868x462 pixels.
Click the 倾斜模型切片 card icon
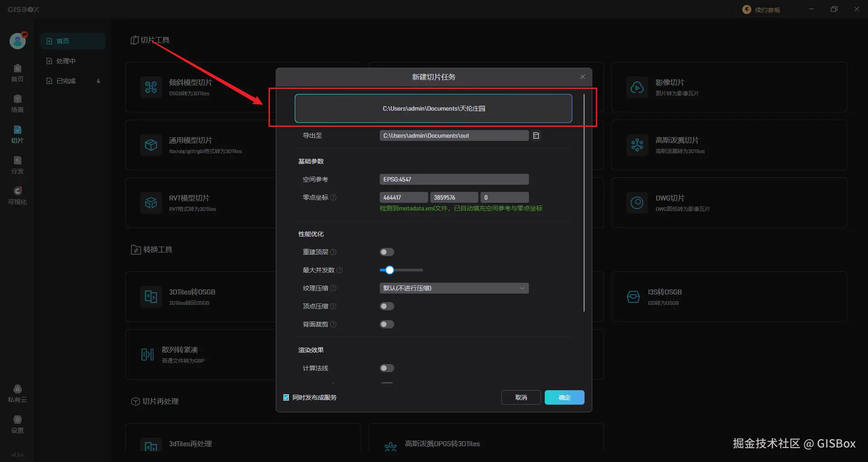click(151, 87)
